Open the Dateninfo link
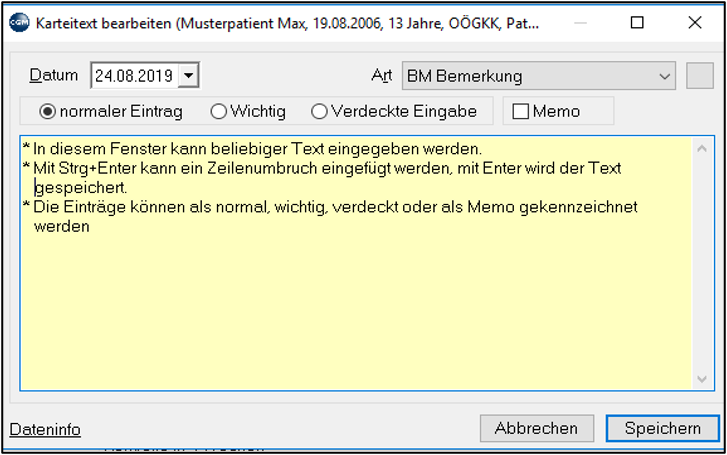The height and width of the screenshot is (455, 727). tap(45, 429)
